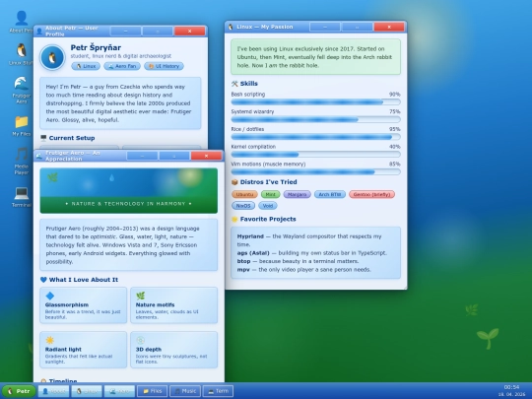The height and width of the screenshot is (399, 532).
Task: Open the Petr start button on the taskbar
Action: tap(19, 391)
